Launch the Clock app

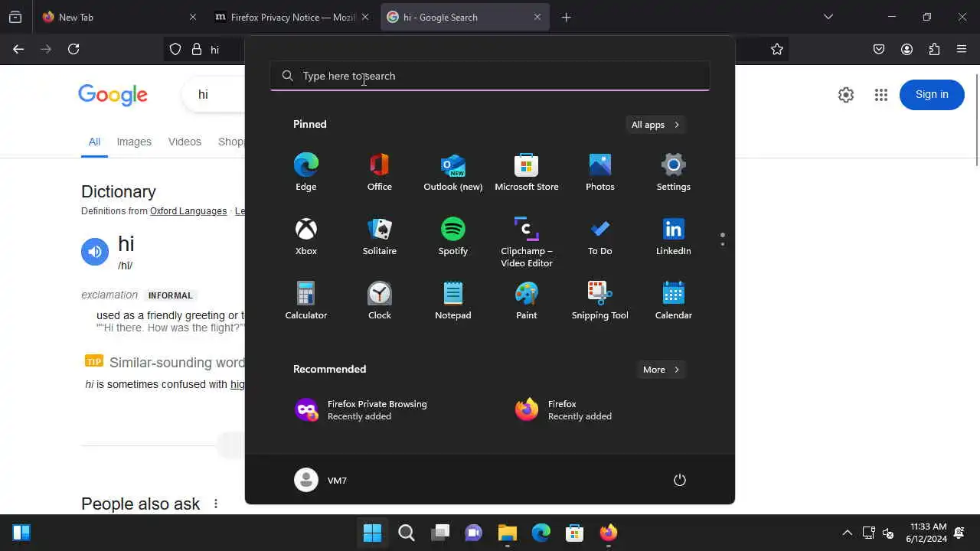tap(380, 301)
